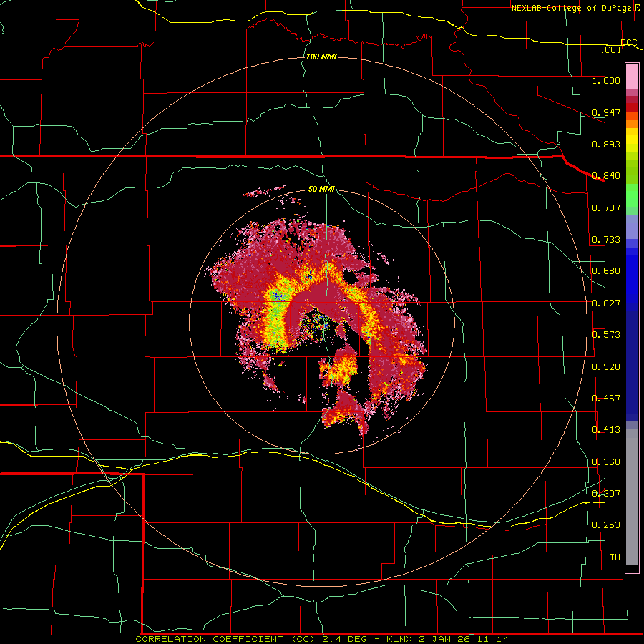Click the 0.253 legend value
The image size is (644, 644).
coord(606,525)
